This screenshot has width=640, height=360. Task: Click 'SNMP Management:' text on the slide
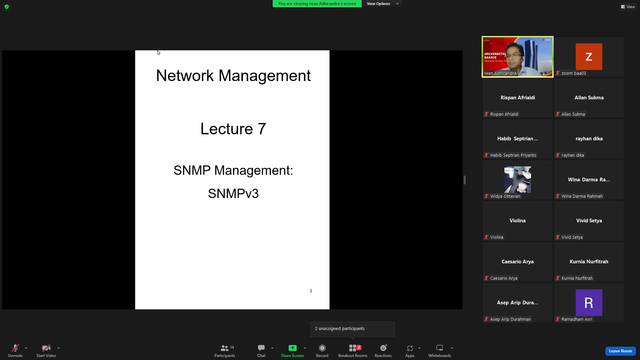[233, 170]
